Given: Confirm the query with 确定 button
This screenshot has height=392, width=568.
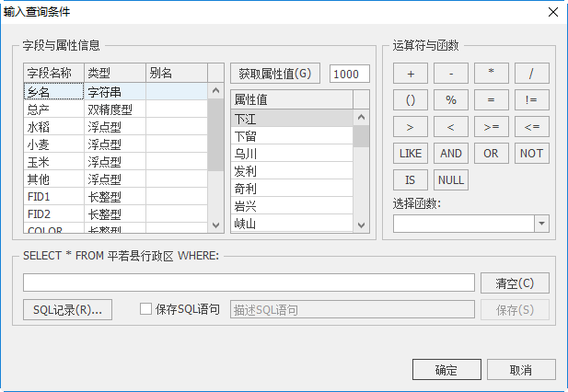Looking at the screenshot, I should pos(446,370).
